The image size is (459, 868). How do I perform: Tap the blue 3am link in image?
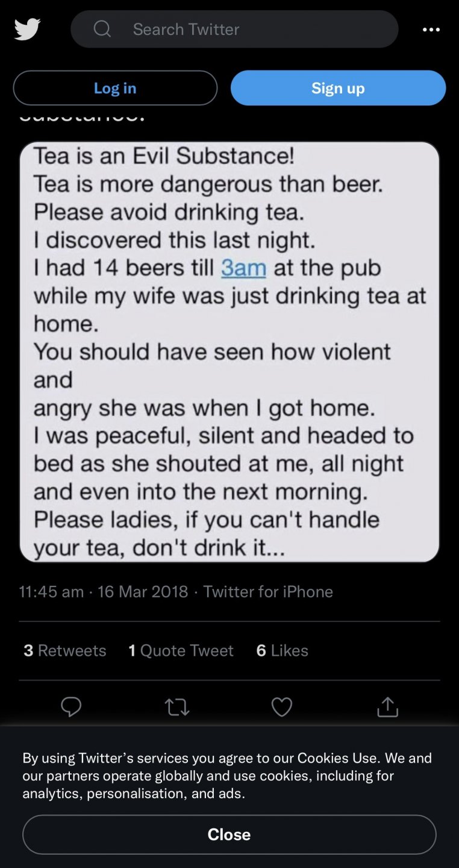[243, 268]
